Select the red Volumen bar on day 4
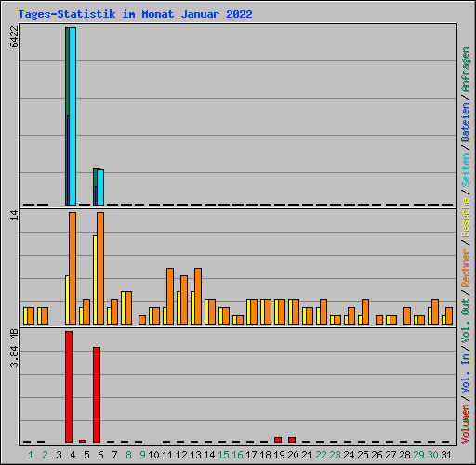476x465 pixels. (69, 387)
